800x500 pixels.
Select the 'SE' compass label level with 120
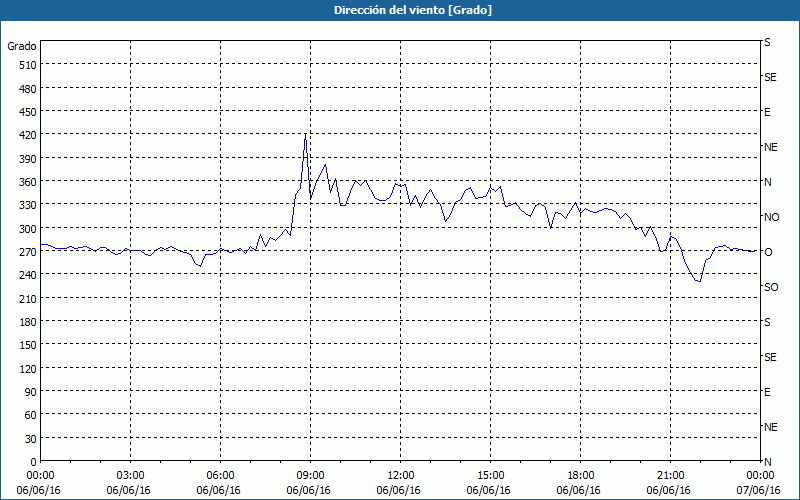pyautogui.click(x=770, y=357)
